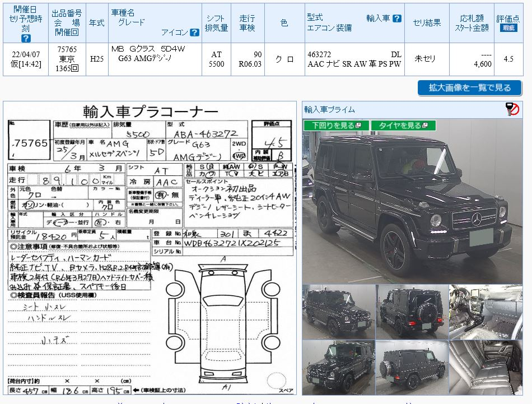Open rear view thumbnail showing spare tire
This screenshot has width=532, height=404.
coord(412,312)
